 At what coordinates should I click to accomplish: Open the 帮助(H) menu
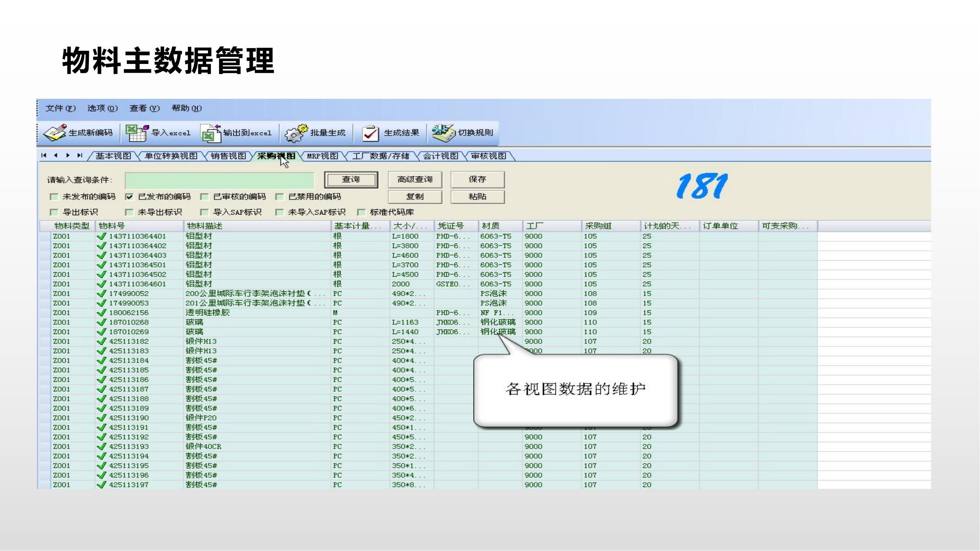click(187, 108)
